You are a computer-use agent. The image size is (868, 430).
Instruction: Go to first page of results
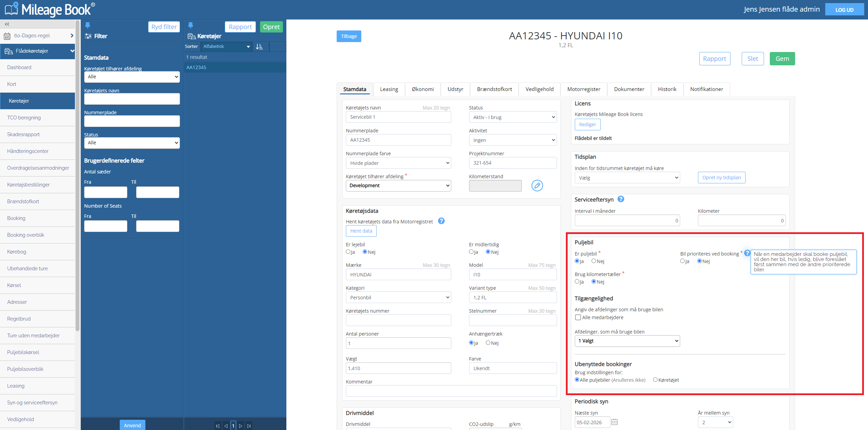point(218,426)
